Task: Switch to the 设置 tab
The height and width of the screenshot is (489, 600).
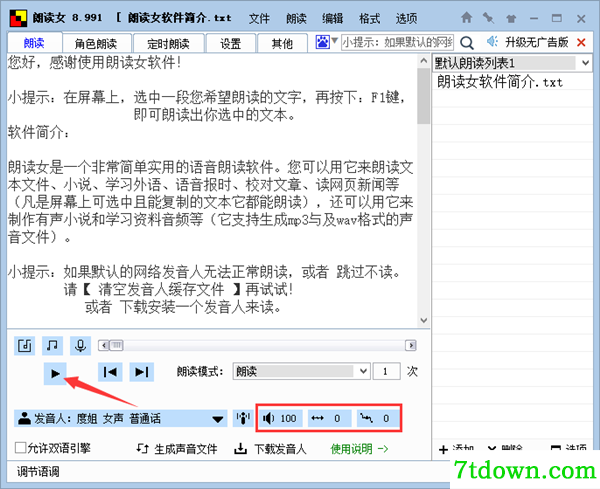Action: [231, 43]
